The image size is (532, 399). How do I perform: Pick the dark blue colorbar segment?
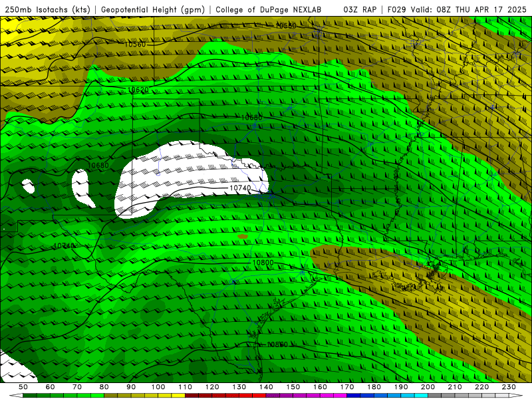pyautogui.click(x=353, y=395)
